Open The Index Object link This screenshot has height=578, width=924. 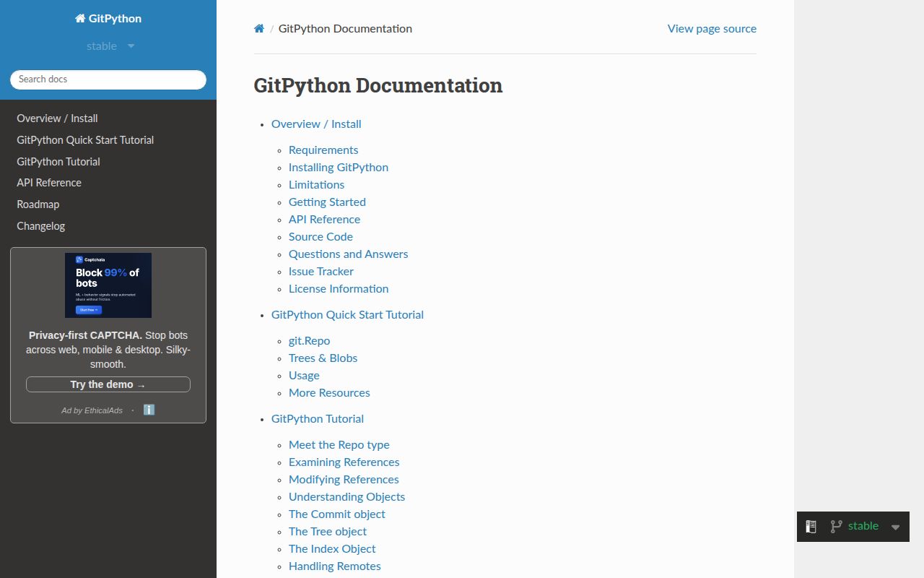(332, 549)
